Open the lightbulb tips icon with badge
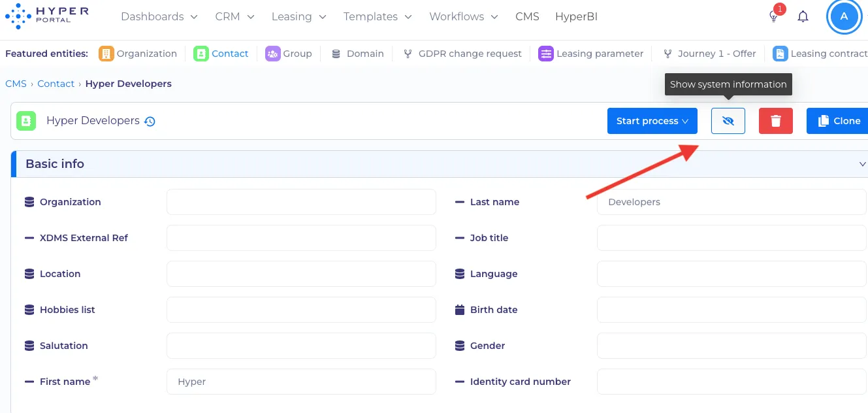The height and width of the screenshot is (413, 868). (775, 16)
